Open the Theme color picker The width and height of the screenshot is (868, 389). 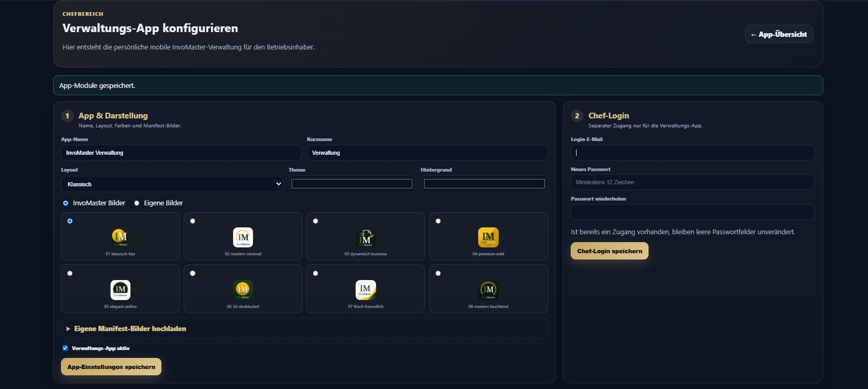click(352, 184)
